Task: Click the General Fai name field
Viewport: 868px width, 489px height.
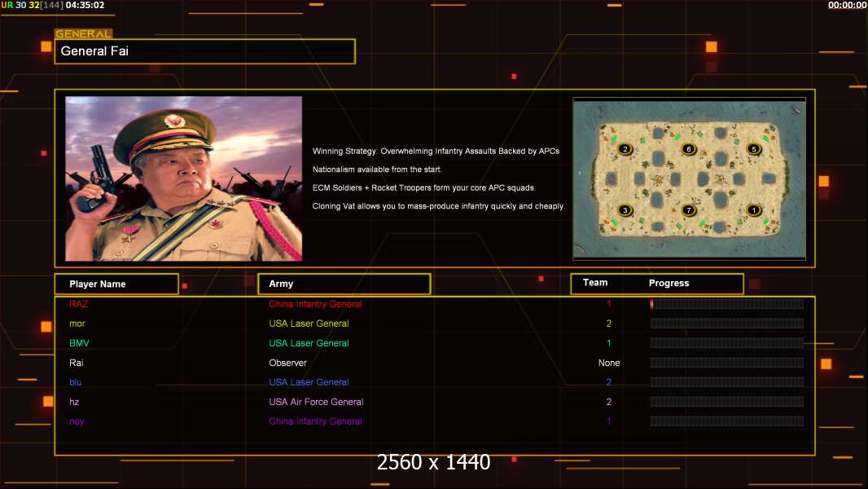Action: click(204, 51)
